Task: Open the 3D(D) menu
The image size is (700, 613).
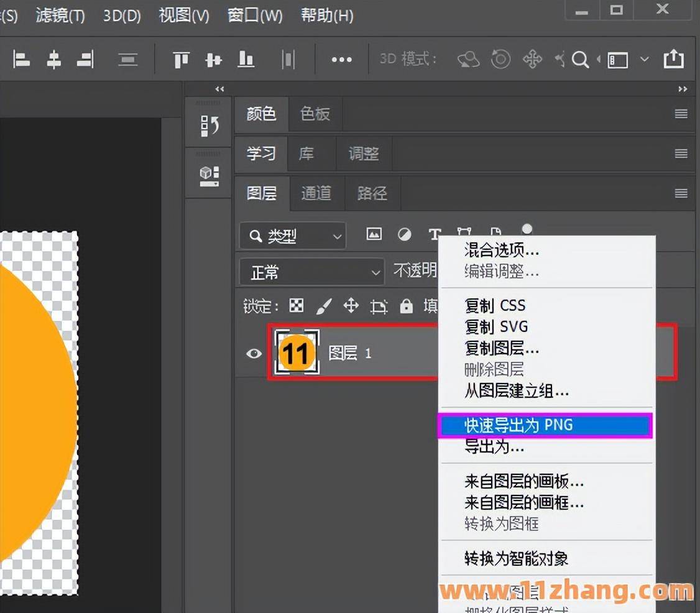Action: coord(122,16)
